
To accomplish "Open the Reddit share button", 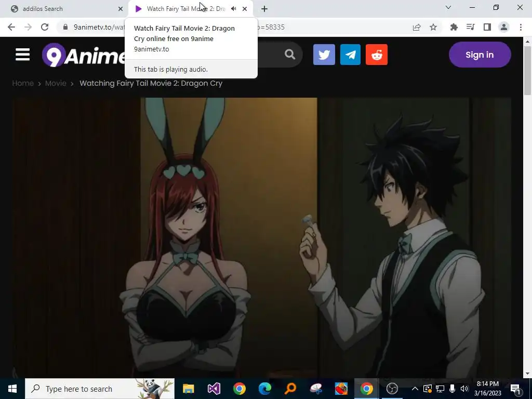I will pos(377,55).
